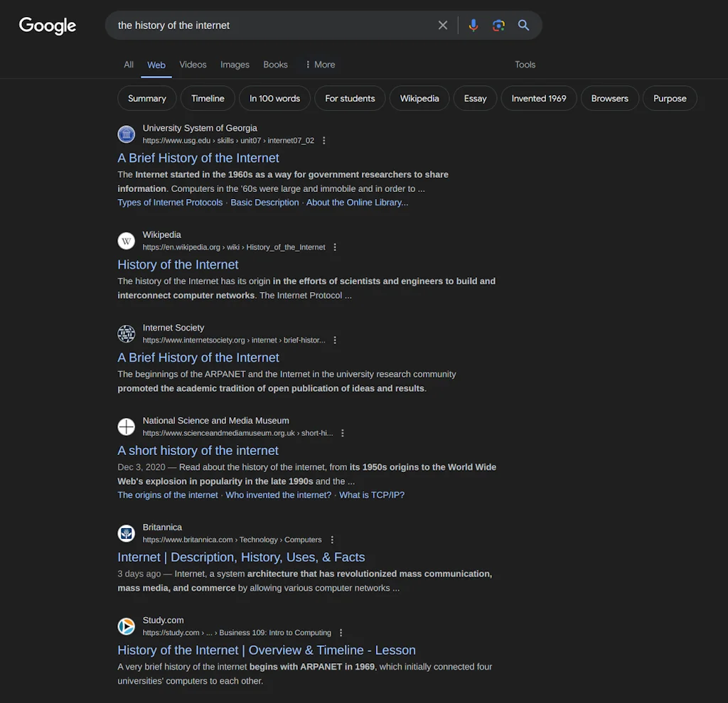This screenshot has width=728, height=703.
Task: Click the Britannica favicon
Action: click(x=126, y=533)
